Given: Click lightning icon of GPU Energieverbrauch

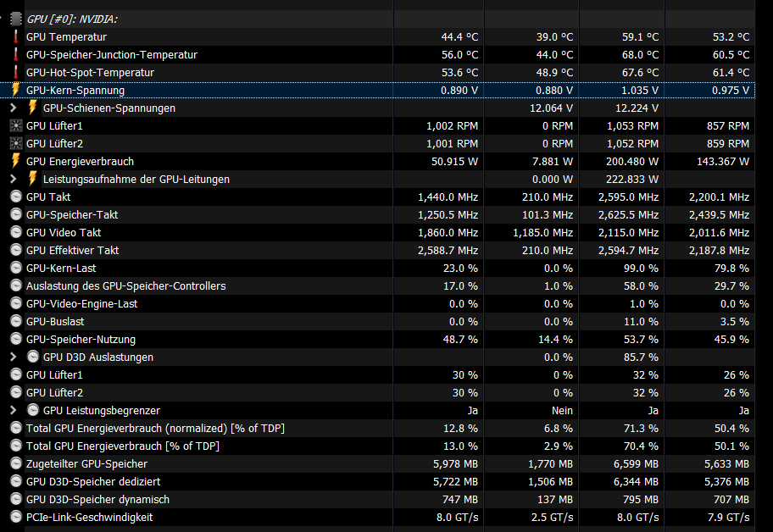Looking at the screenshot, I should click(x=16, y=161).
